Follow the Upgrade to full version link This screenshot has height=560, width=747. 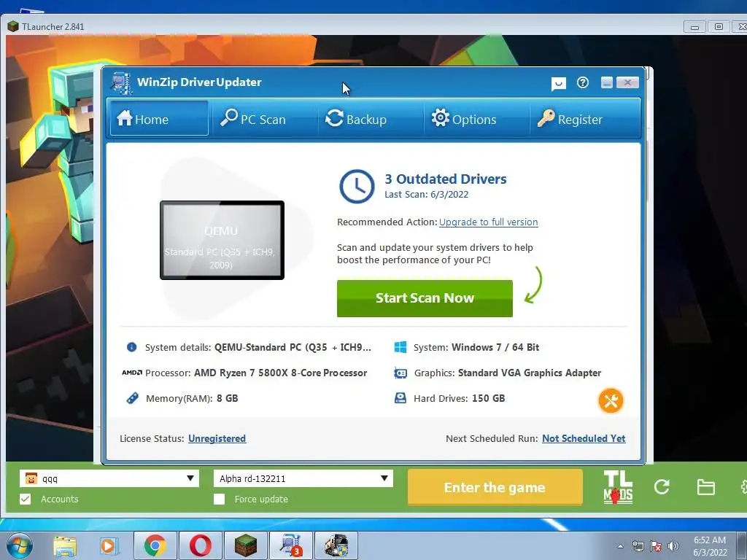point(488,222)
